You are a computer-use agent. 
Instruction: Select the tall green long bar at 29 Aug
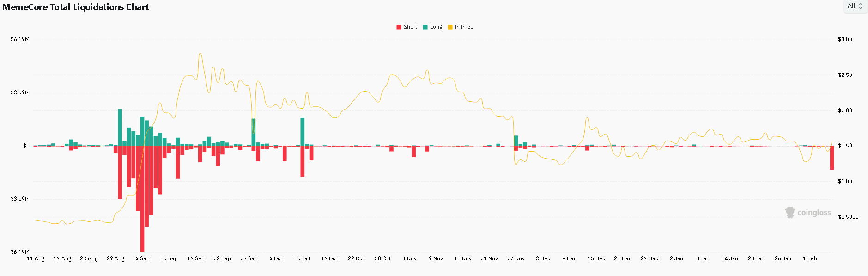(x=120, y=127)
